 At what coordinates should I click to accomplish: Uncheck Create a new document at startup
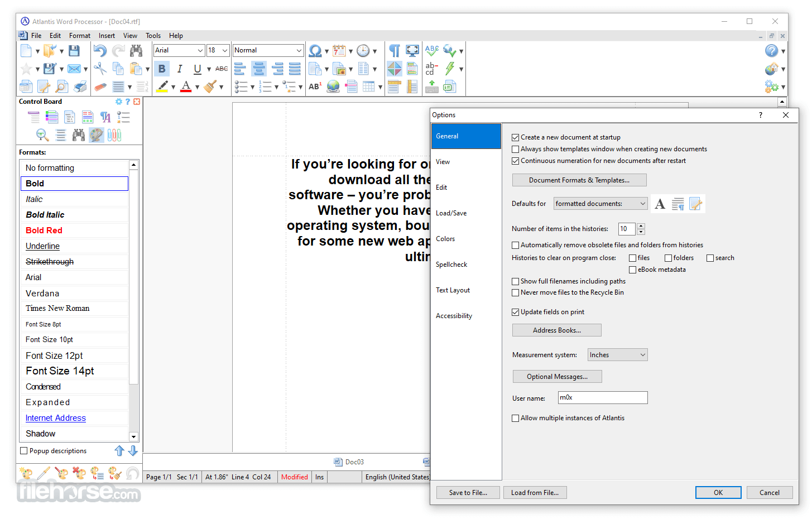[516, 137]
